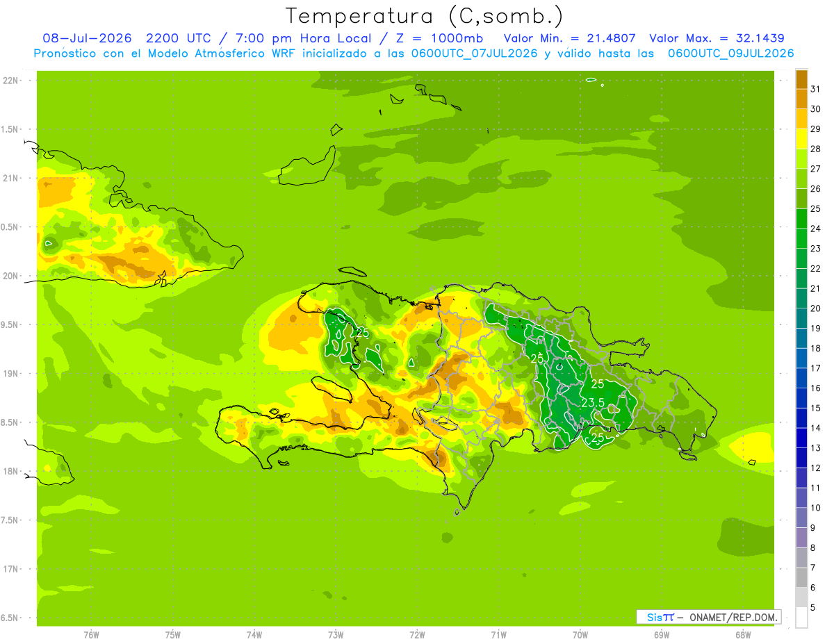Click the "76W" longitude label
The image size is (834, 644).
[x=91, y=634]
